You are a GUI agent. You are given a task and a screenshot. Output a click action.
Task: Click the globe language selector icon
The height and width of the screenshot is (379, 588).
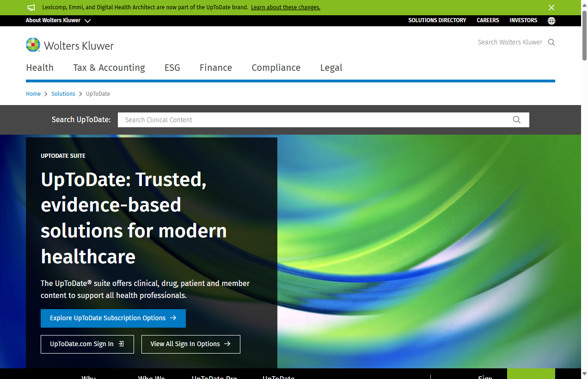tap(551, 21)
